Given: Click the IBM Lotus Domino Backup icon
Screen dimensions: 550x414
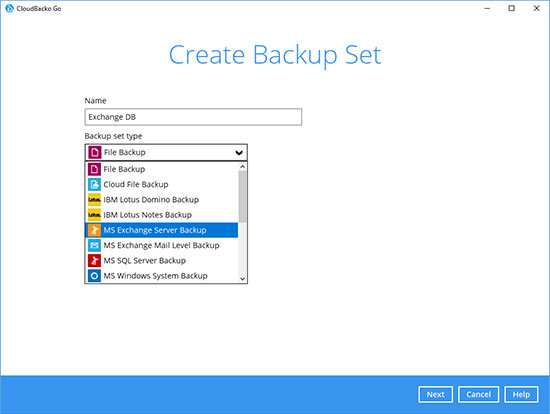Looking at the screenshot, I should (x=94, y=200).
